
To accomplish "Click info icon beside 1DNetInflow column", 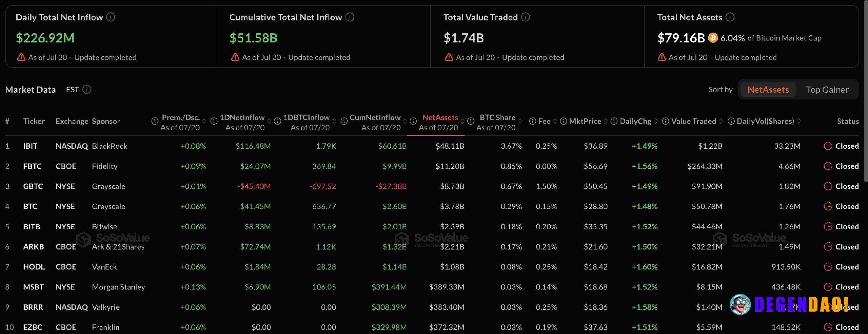I will [x=214, y=121].
